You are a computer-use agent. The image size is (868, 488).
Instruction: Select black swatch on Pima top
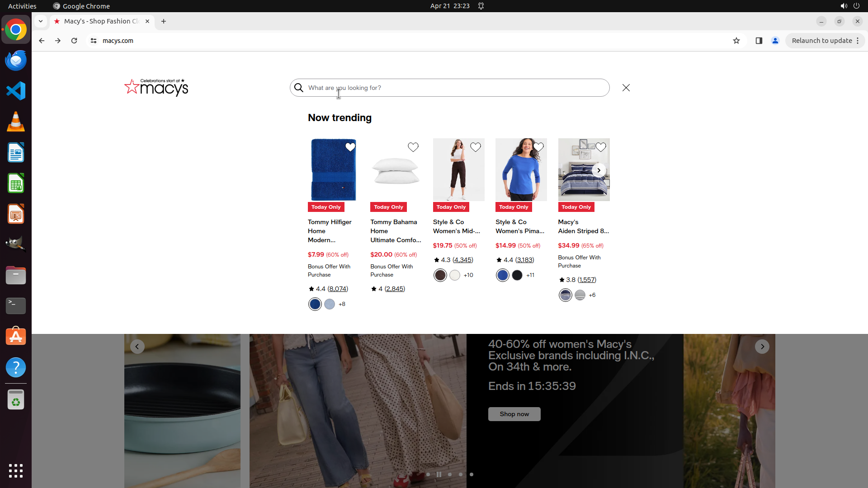pos(517,275)
